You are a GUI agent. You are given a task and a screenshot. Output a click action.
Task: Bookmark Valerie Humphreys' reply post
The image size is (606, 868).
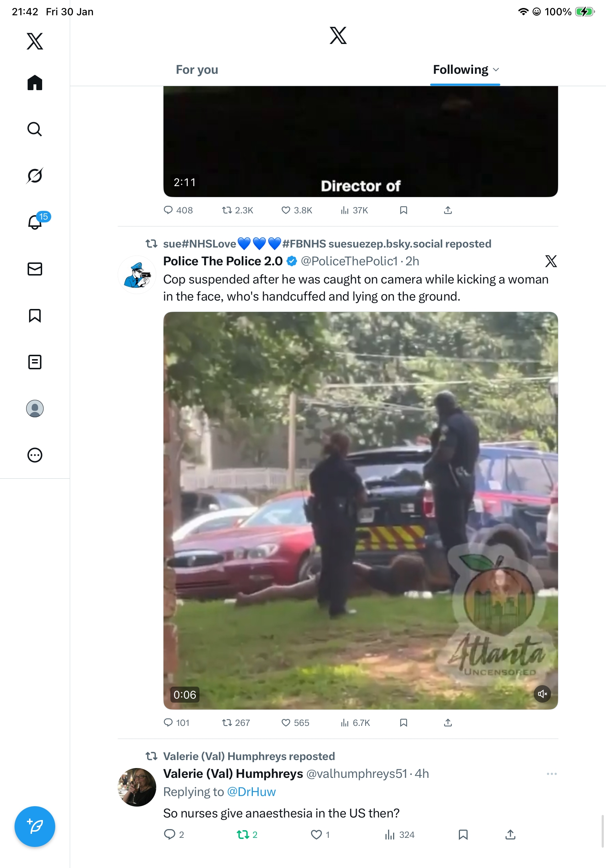tap(463, 834)
